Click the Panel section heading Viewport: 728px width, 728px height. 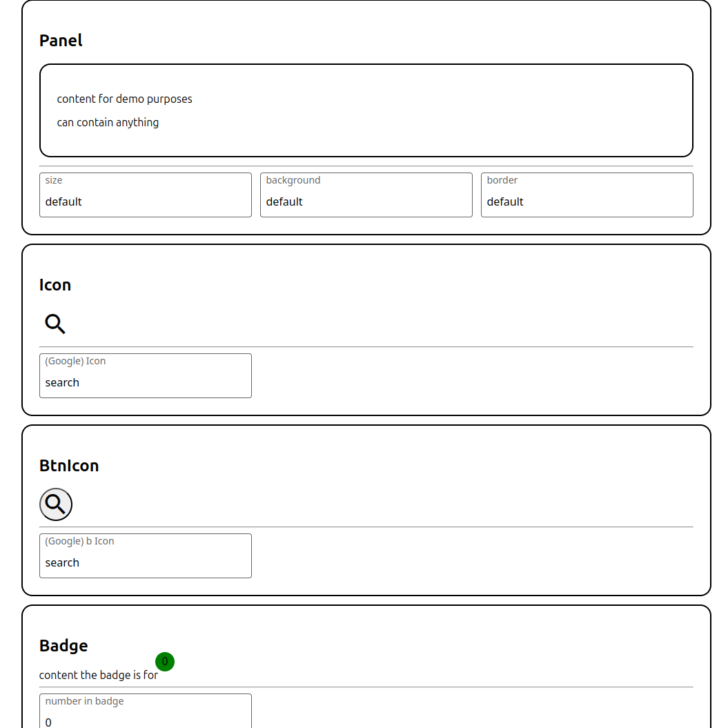(61, 41)
